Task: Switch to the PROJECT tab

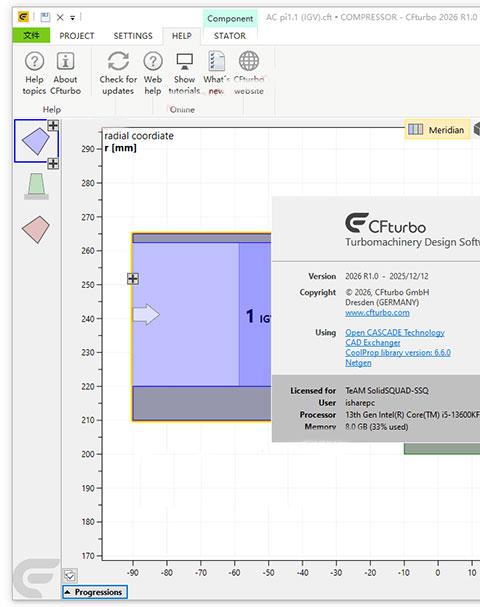Action: (77, 36)
